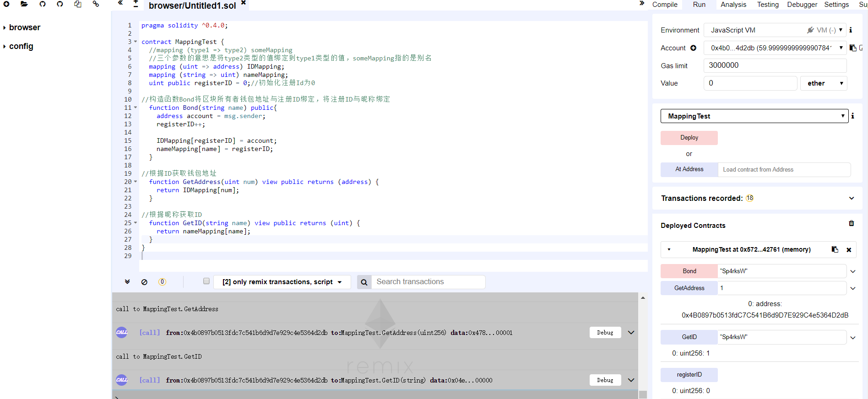Call the Bond function button
Screen dimensions: 868x399
689,271
